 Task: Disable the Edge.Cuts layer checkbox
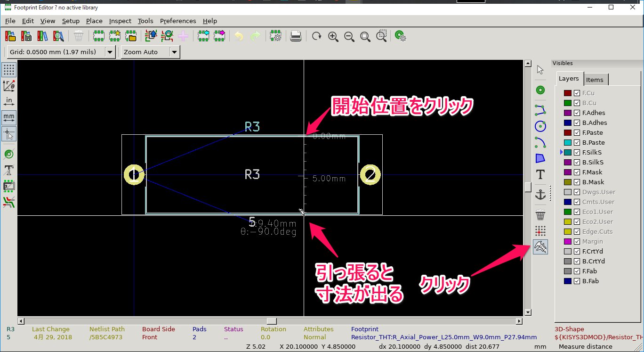coord(577,232)
